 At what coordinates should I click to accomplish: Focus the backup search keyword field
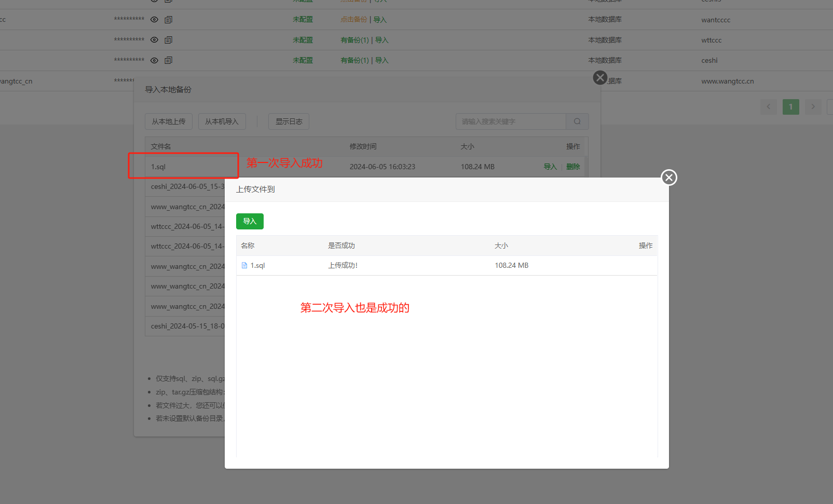(511, 121)
